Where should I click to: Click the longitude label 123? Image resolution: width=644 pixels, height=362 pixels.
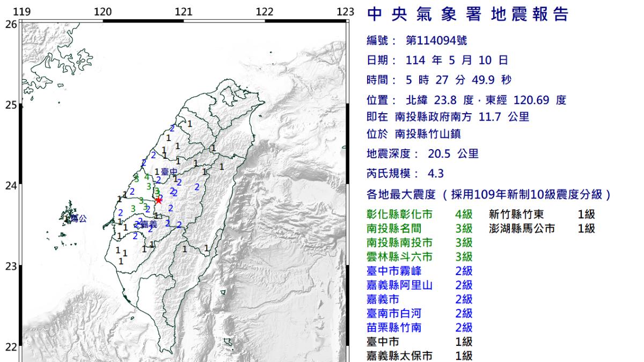(346, 12)
